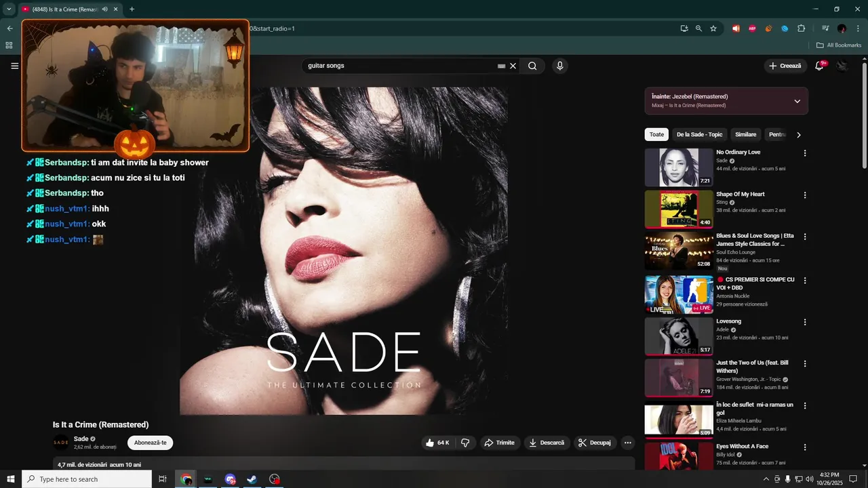The image size is (868, 488).
Task: Open the tab search dropdown arrow
Action: pos(9,9)
